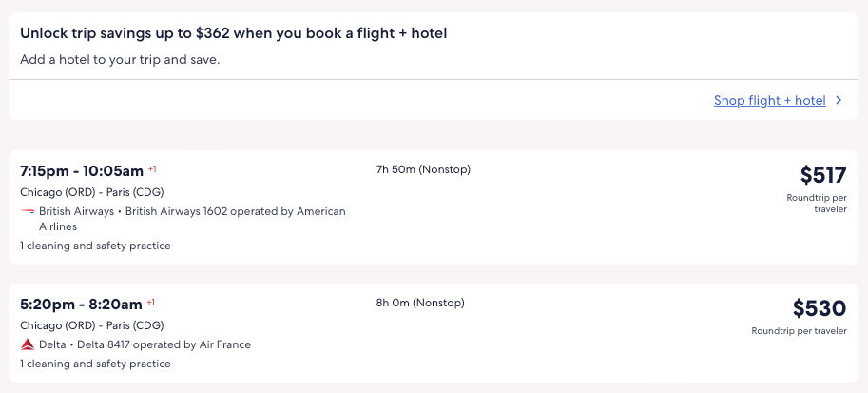
Task: Choose the $517 roundtrip fare
Action: 822,175
